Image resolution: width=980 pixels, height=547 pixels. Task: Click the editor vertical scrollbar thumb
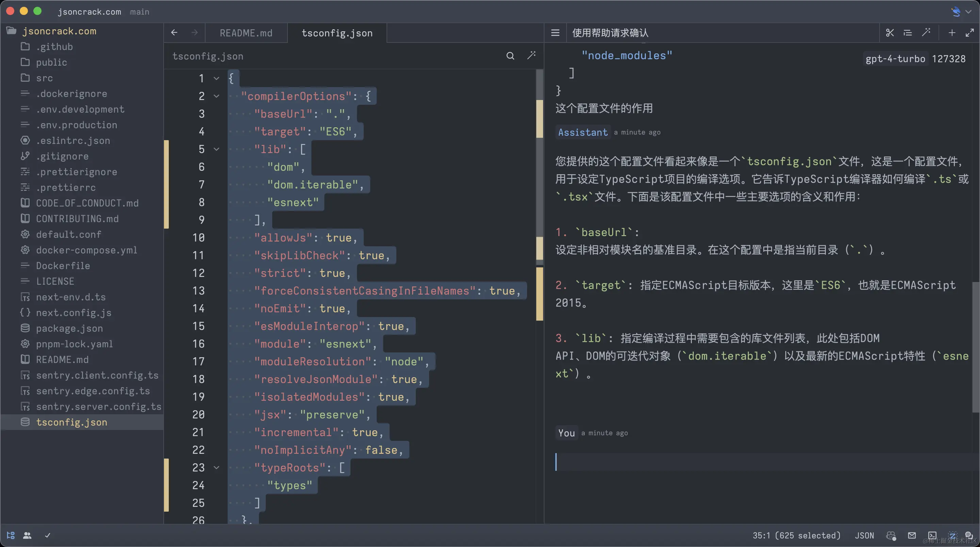tap(539, 167)
